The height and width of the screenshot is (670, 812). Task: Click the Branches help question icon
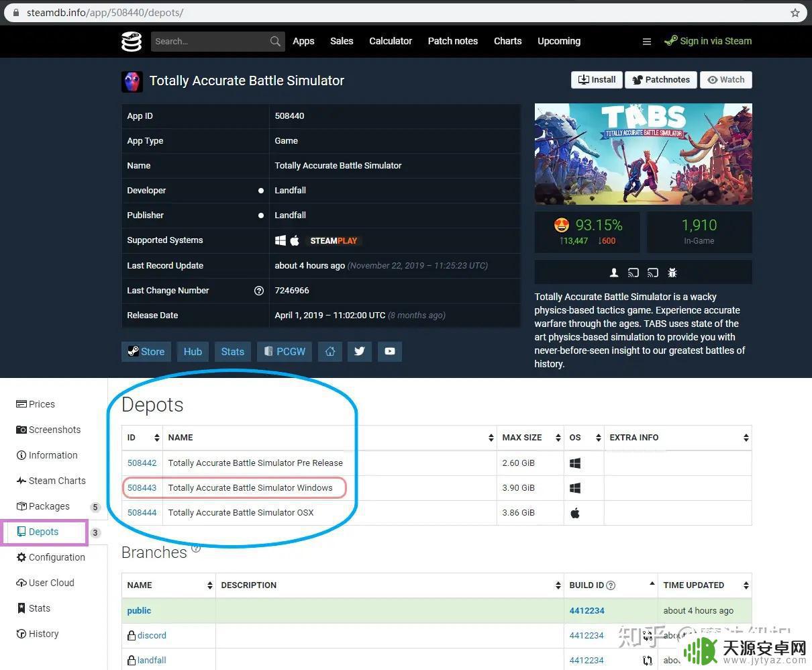(196, 548)
